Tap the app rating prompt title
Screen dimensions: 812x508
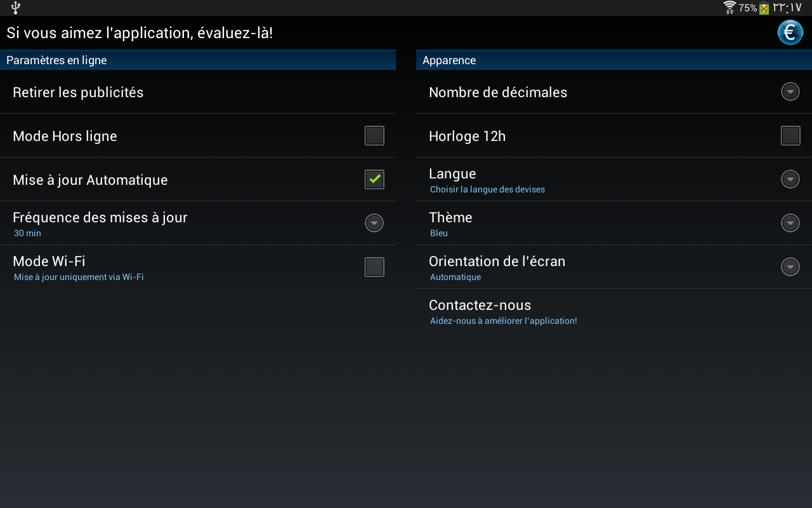click(x=140, y=33)
